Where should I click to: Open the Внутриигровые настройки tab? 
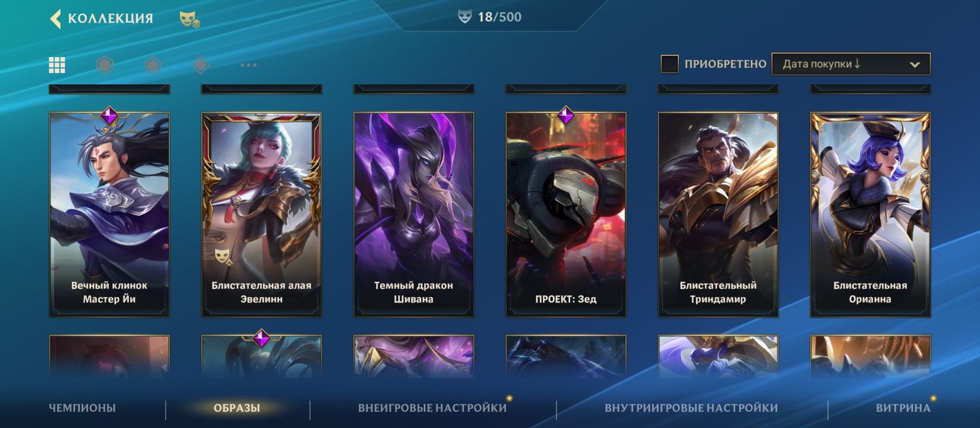691,408
